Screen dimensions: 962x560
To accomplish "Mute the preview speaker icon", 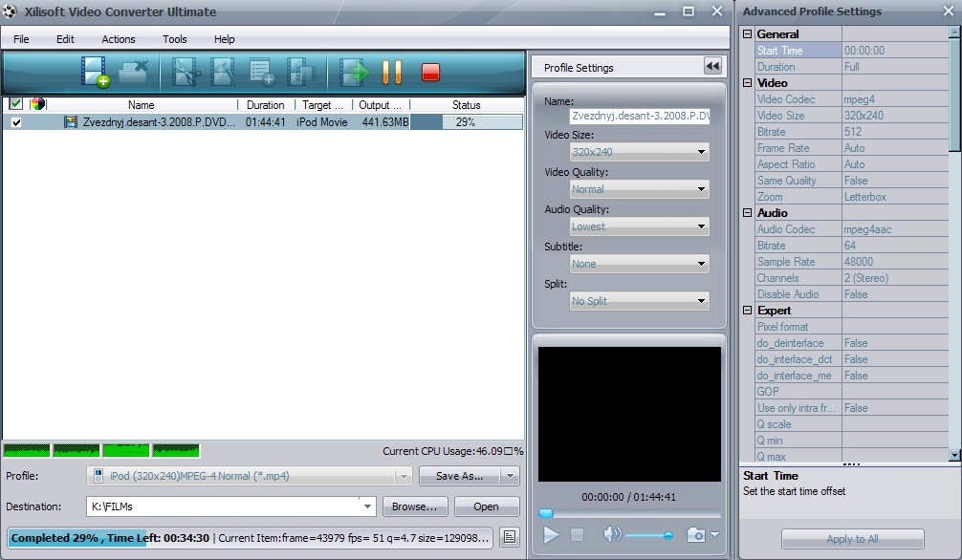I will [612, 534].
